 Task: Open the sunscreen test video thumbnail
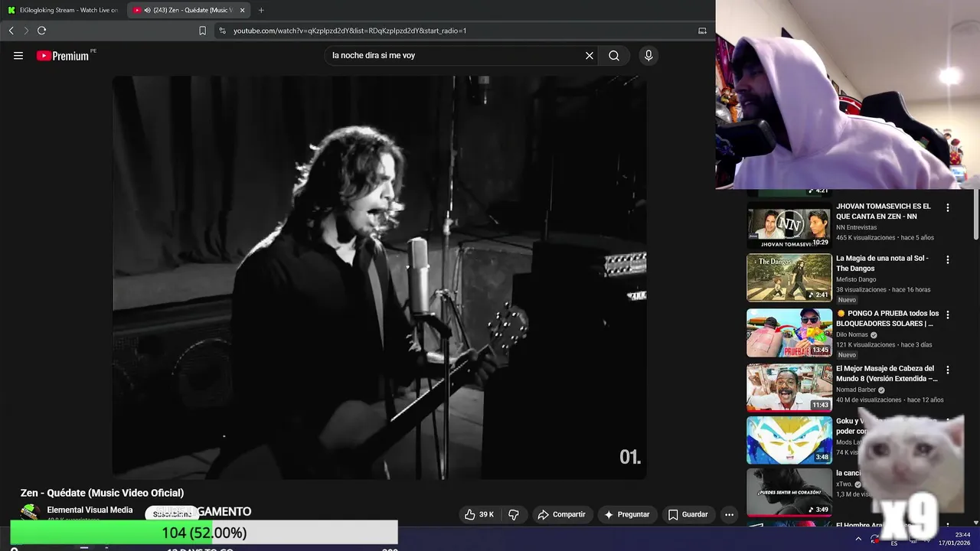pyautogui.click(x=789, y=333)
